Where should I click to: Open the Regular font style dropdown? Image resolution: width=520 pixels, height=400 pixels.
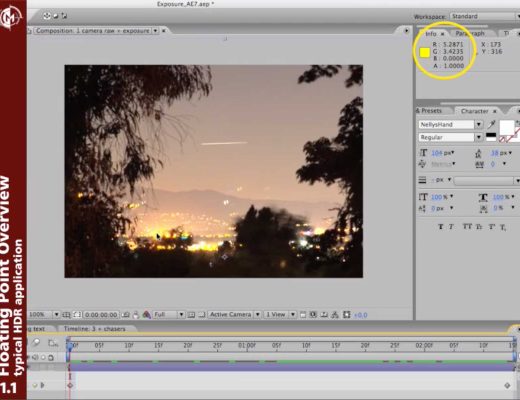pyautogui.click(x=479, y=137)
